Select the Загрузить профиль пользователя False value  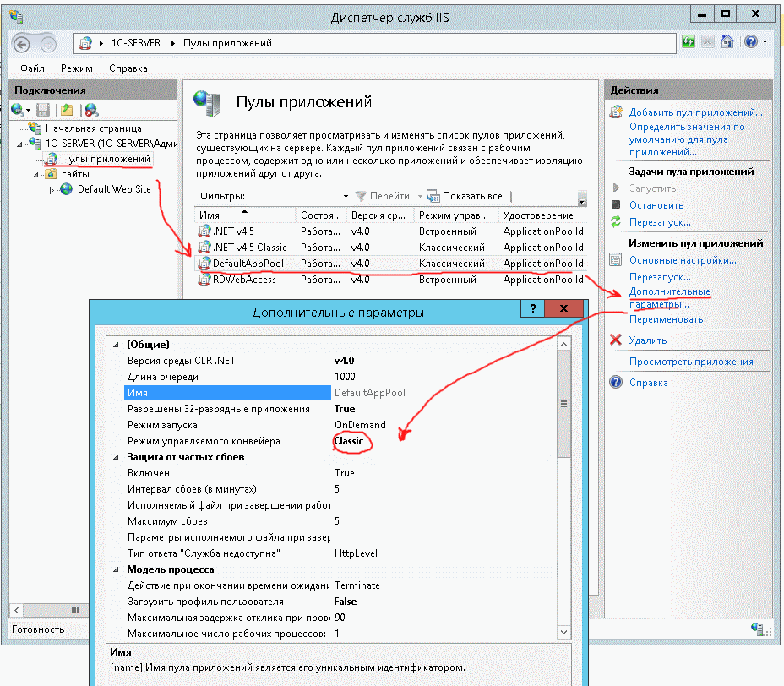coord(346,602)
